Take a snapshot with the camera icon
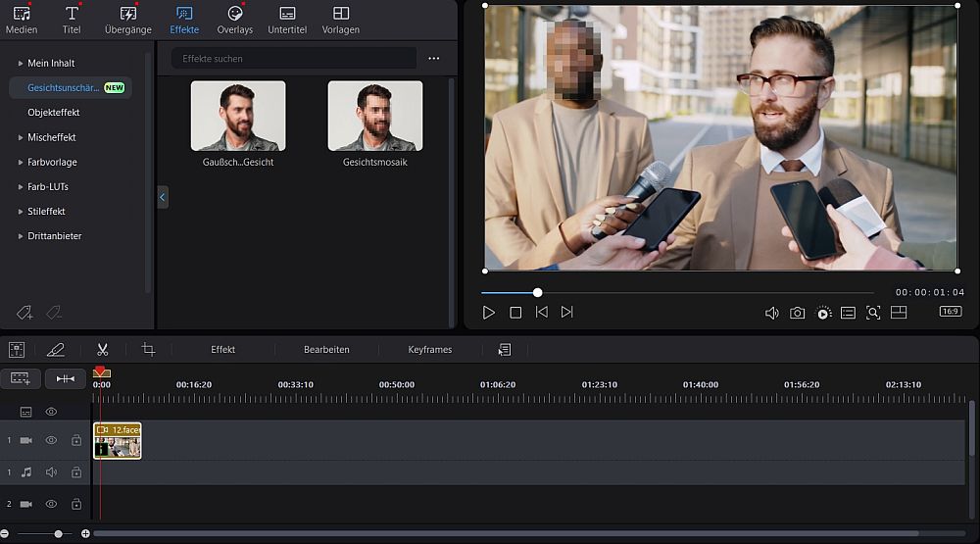 (798, 313)
